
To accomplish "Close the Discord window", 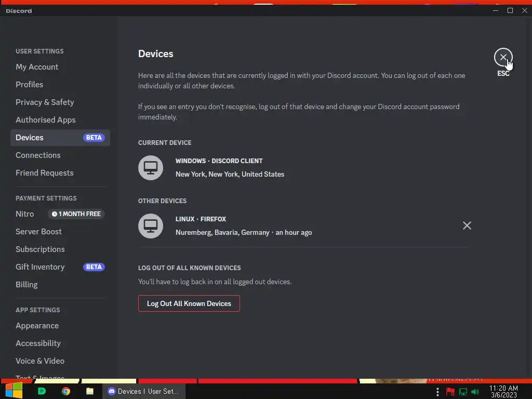I will 525,10.
